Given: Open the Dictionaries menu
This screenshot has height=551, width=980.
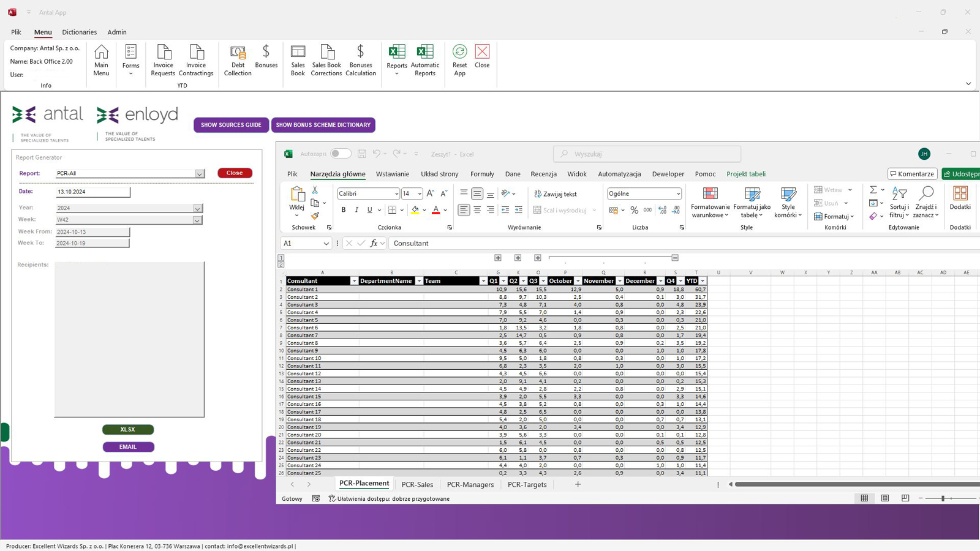Looking at the screenshot, I should click(x=80, y=32).
